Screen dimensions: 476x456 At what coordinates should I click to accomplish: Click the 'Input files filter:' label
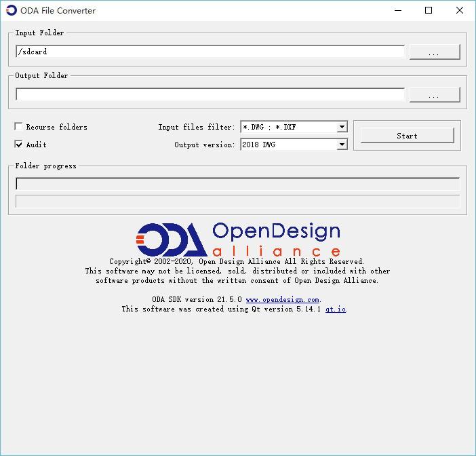(197, 127)
